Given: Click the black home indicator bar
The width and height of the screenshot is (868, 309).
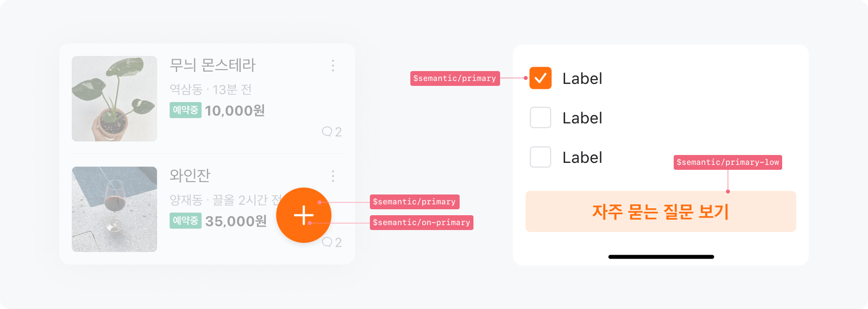Looking at the screenshot, I should [x=661, y=257].
